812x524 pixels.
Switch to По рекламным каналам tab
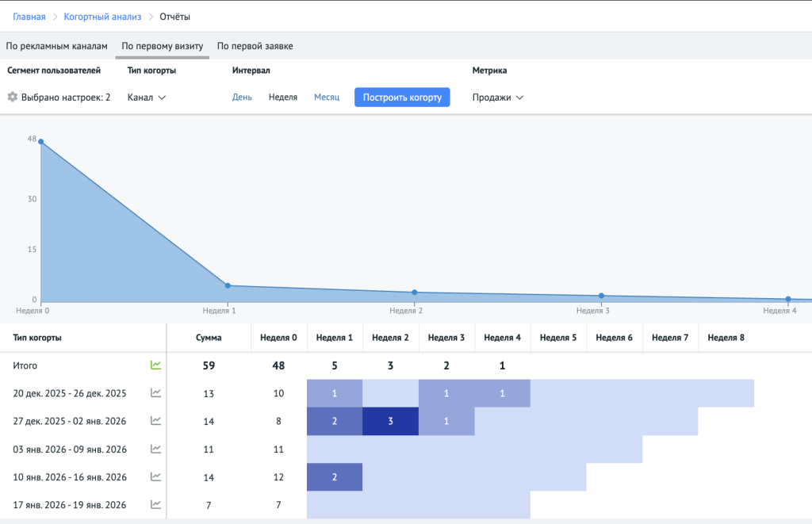[x=56, y=46]
